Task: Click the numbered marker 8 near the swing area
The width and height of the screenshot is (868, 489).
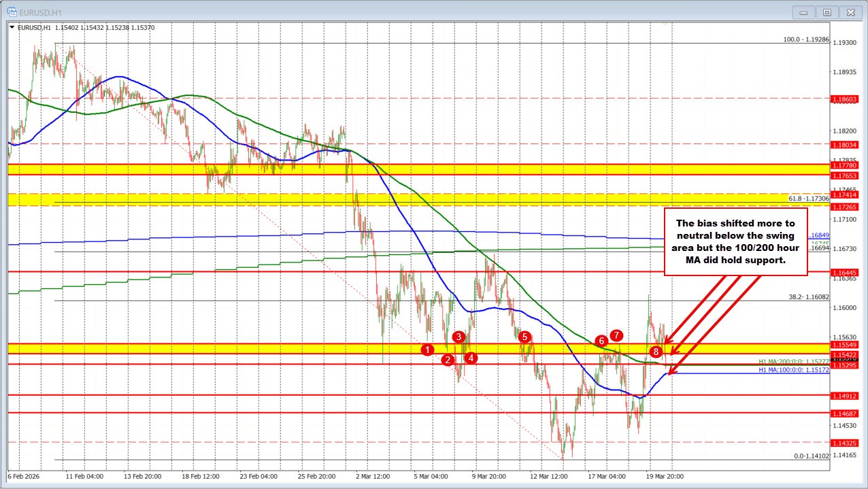Action: [x=656, y=352]
